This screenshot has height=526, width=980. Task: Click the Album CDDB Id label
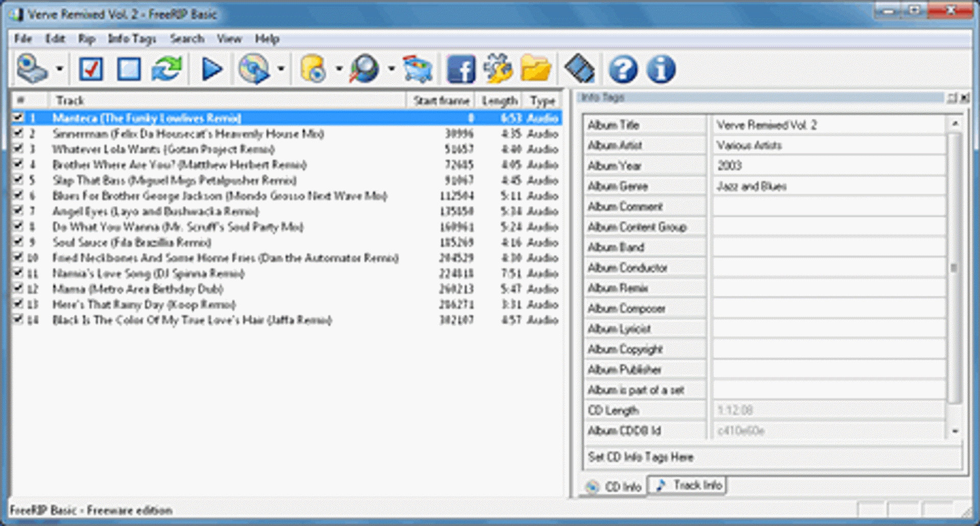coord(624,431)
